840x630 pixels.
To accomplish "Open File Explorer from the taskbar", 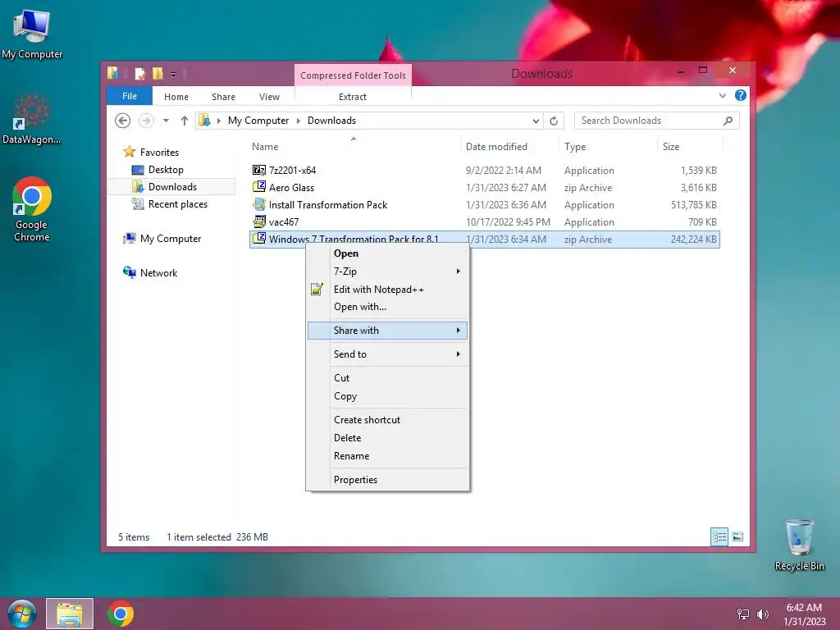I will click(70, 614).
